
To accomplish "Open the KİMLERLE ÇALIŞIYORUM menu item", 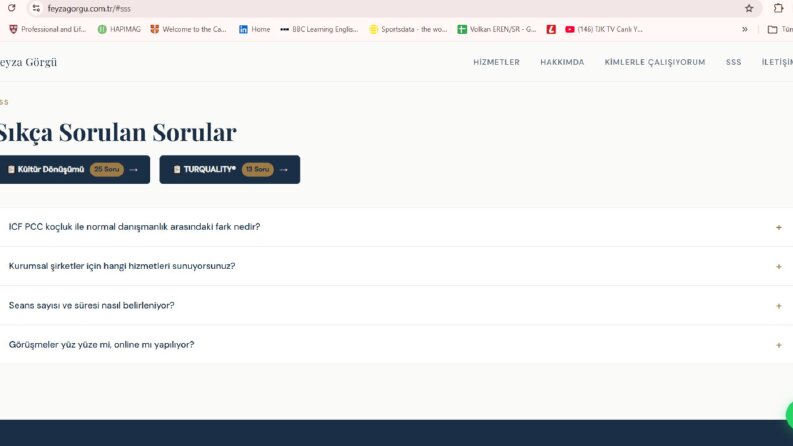I will coord(654,62).
